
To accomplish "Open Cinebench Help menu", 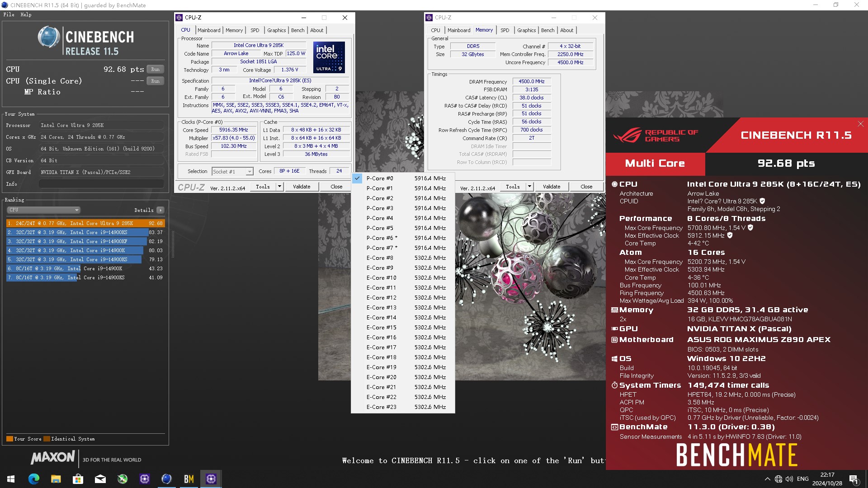I will pyautogui.click(x=26, y=14).
